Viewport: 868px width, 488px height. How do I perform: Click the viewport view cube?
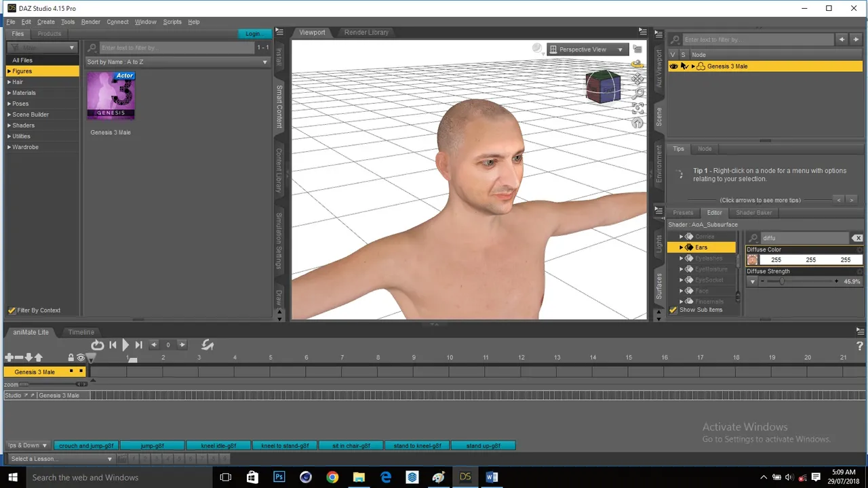[602, 86]
